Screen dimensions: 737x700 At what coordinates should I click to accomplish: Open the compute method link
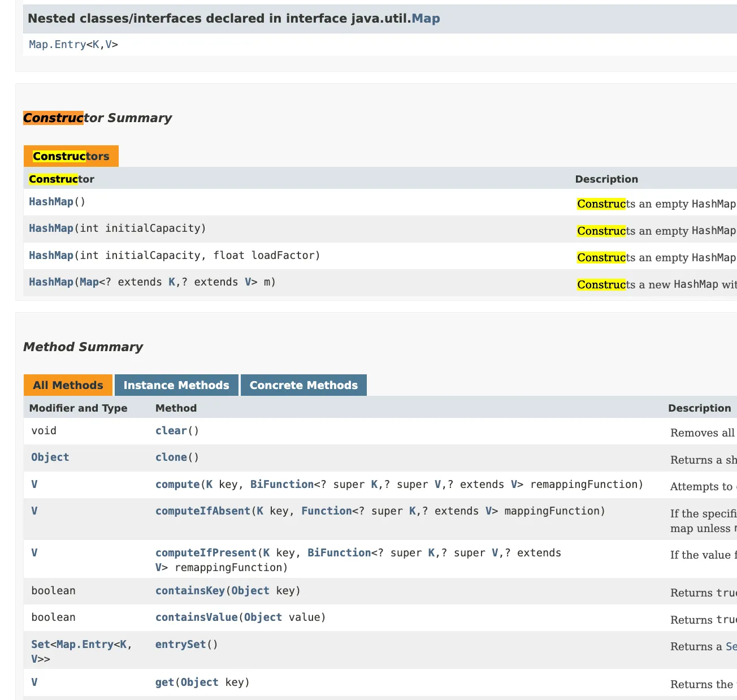pos(177,485)
